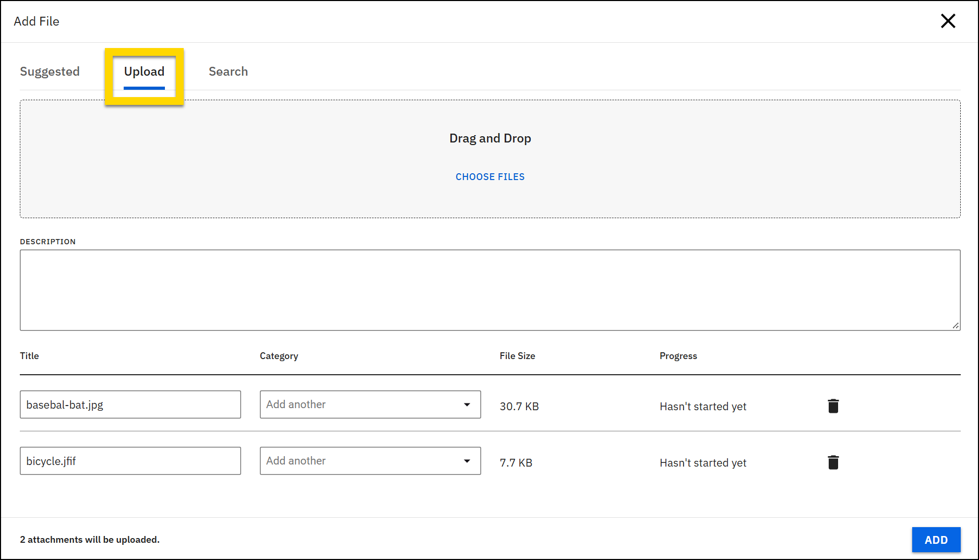The image size is (979, 560).
Task: Click the CHOOSE FILES link
Action: 489,177
